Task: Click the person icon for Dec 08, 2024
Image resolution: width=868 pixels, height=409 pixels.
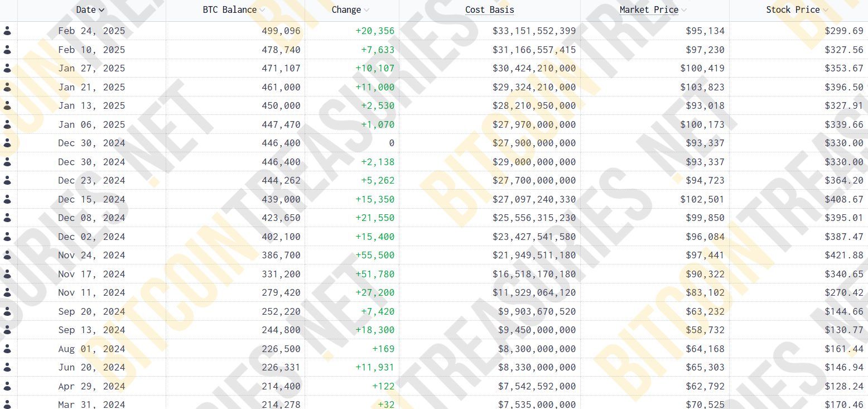Action: point(7,218)
